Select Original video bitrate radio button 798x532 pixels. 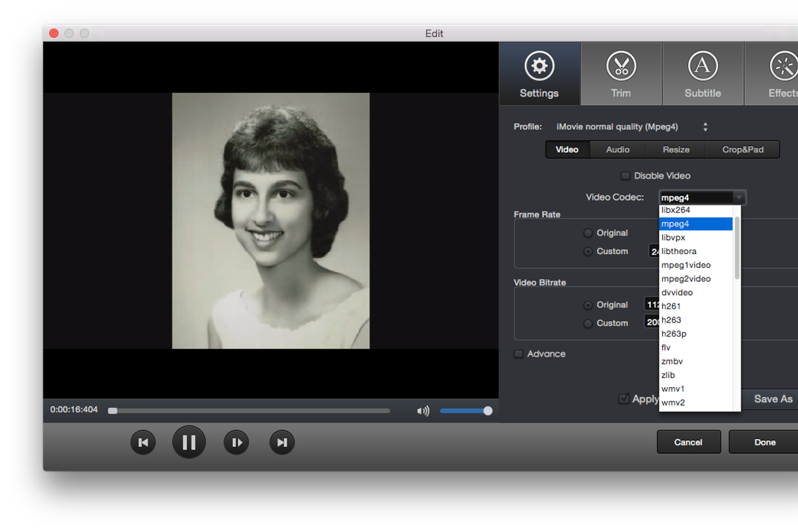[588, 305]
